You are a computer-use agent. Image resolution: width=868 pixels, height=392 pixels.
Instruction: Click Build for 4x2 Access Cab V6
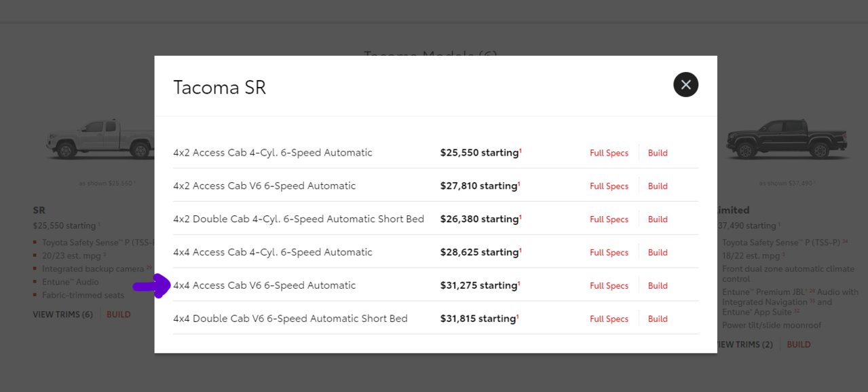(658, 186)
